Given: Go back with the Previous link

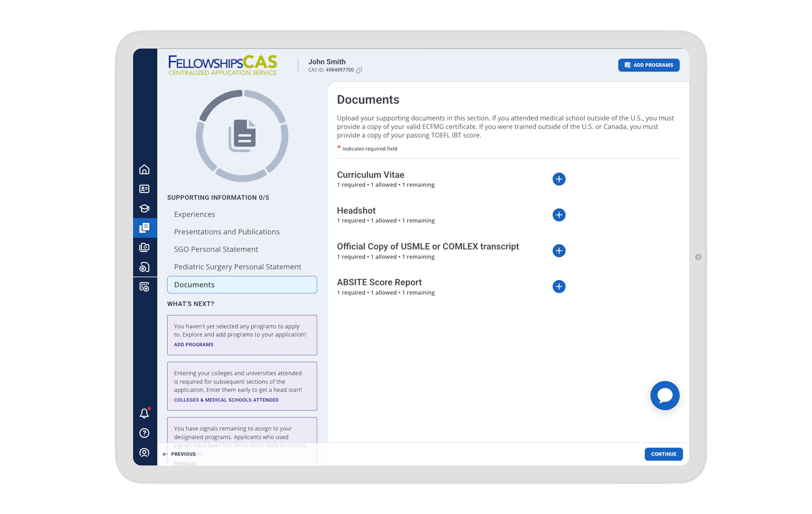Looking at the screenshot, I should point(180,454).
